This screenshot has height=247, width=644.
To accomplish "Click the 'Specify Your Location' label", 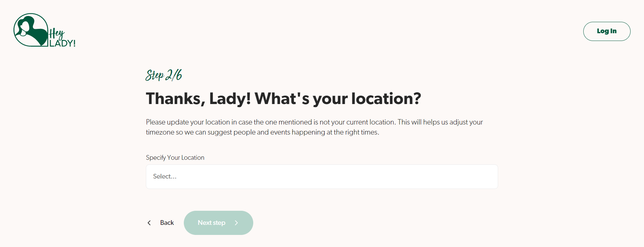I will pos(175,158).
